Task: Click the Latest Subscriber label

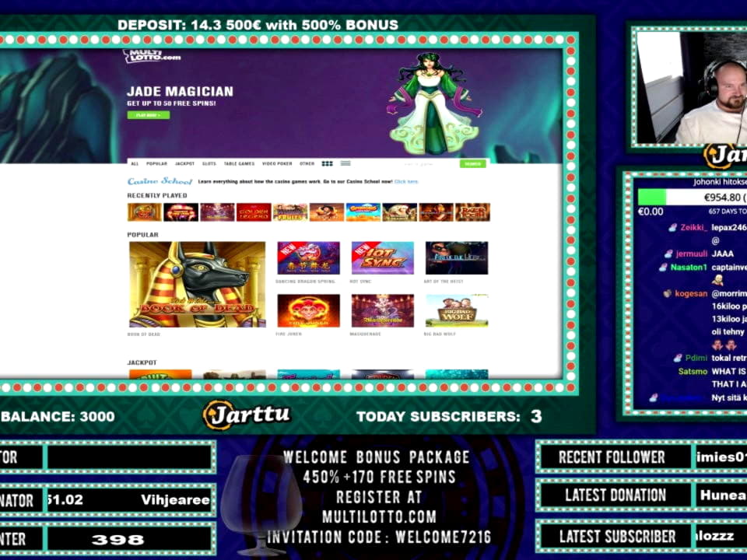Action: [617, 537]
